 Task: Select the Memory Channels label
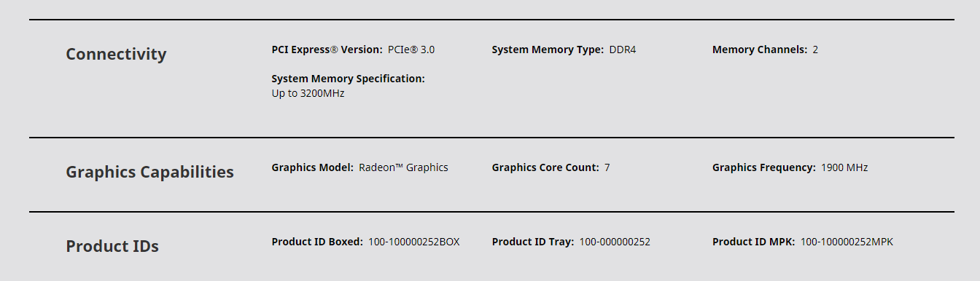tap(760, 50)
